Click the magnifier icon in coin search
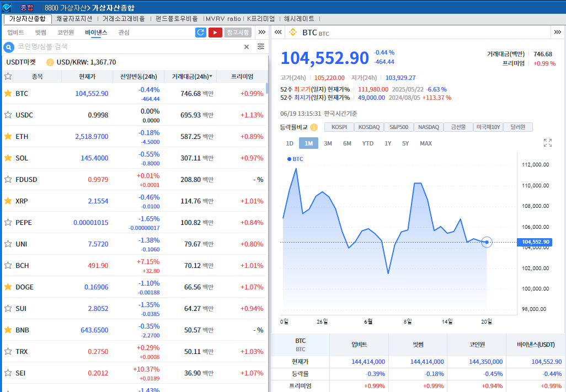Screen dimensions: 566x392 [9, 47]
